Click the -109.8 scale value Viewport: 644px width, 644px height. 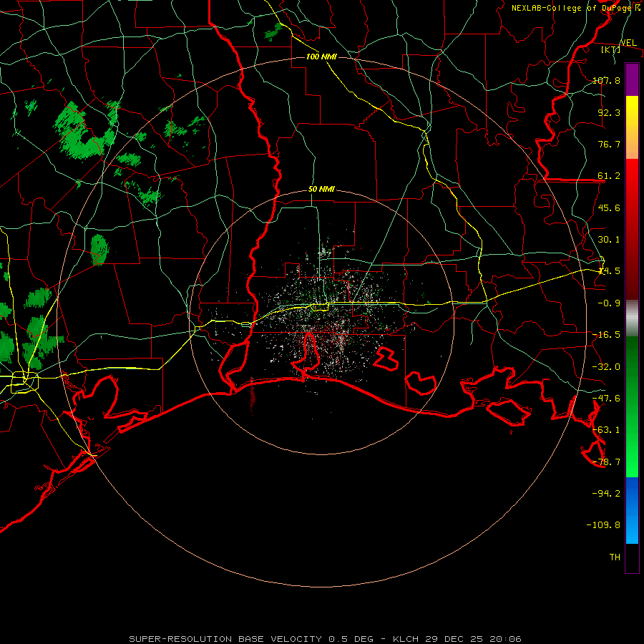point(603,525)
